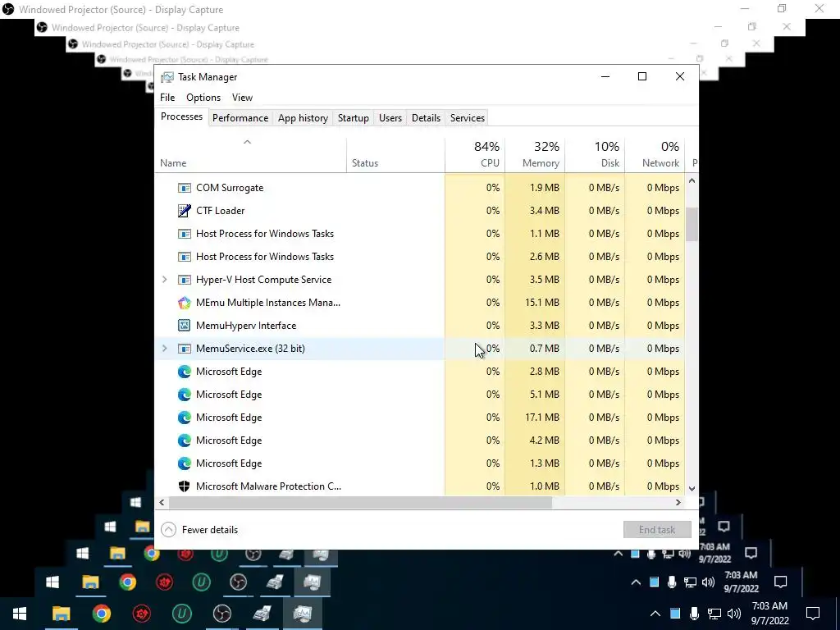Open the green U uninstaller on bottom taskbar
840x630 pixels.
pos(181,614)
